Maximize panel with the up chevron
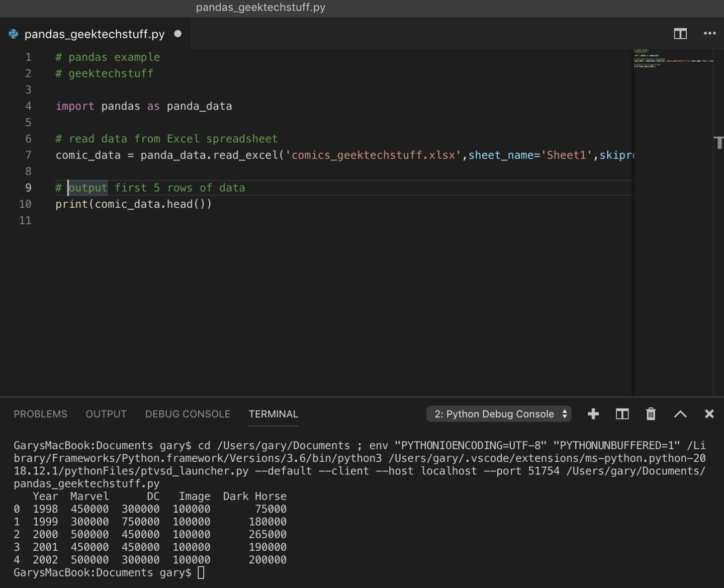This screenshot has height=588, width=724. (680, 414)
